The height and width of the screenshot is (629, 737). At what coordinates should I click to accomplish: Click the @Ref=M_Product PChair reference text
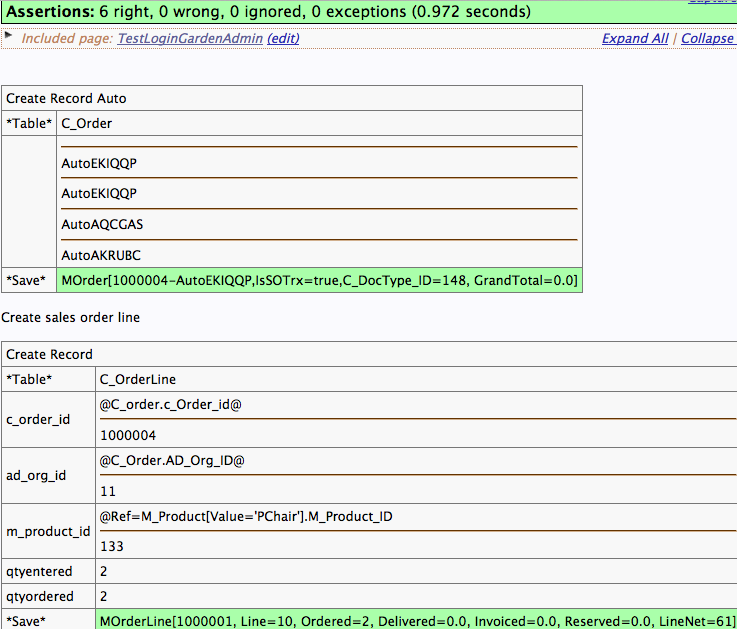(247, 516)
